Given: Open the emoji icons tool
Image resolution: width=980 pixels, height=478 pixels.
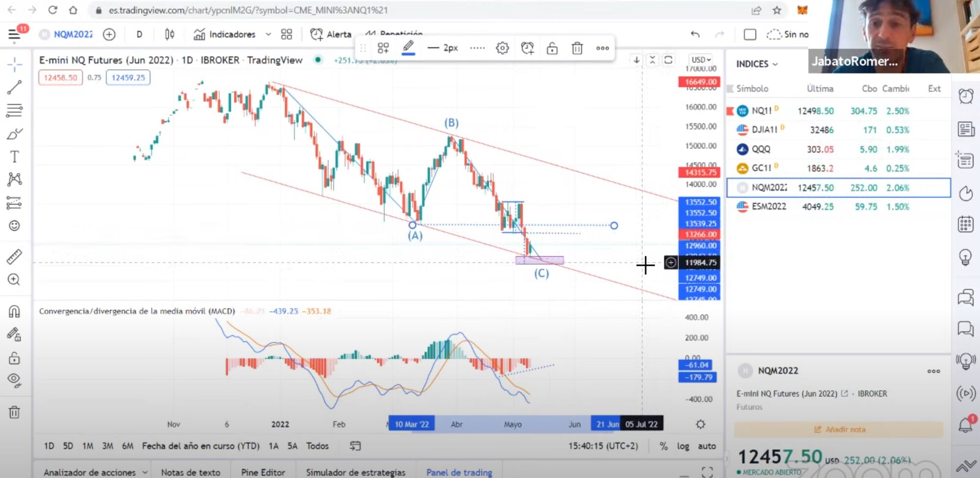Looking at the screenshot, I should point(14,226).
